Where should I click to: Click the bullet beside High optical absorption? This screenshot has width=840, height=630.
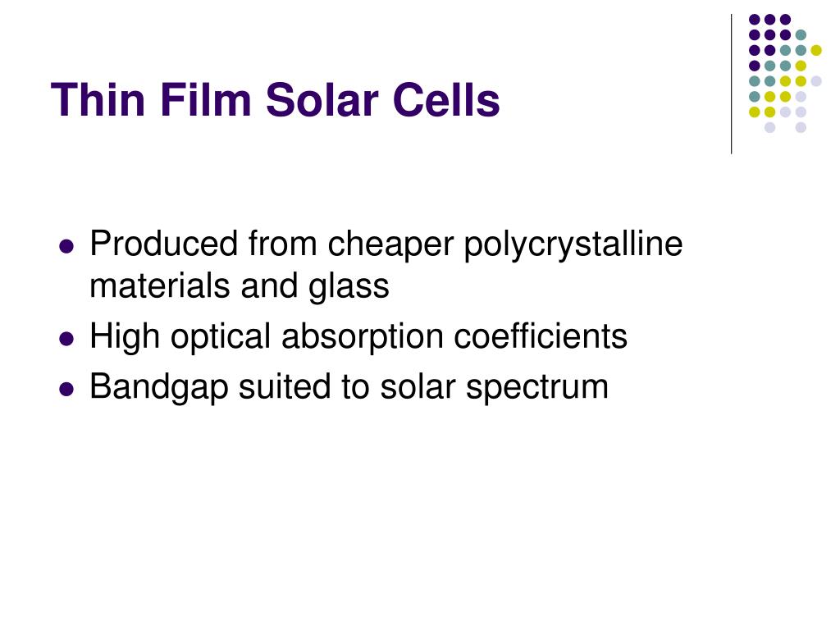(x=66, y=339)
